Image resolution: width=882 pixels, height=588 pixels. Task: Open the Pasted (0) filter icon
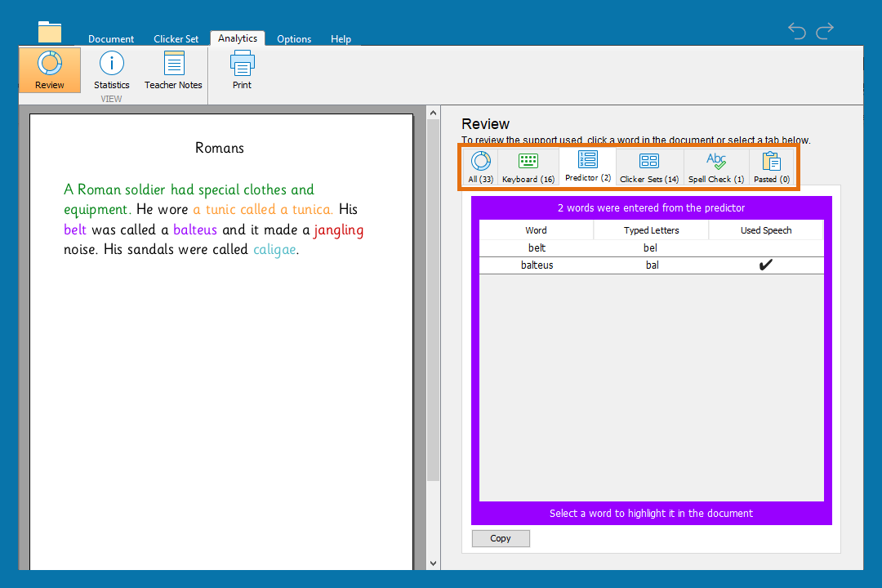pyautogui.click(x=771, y=166)
